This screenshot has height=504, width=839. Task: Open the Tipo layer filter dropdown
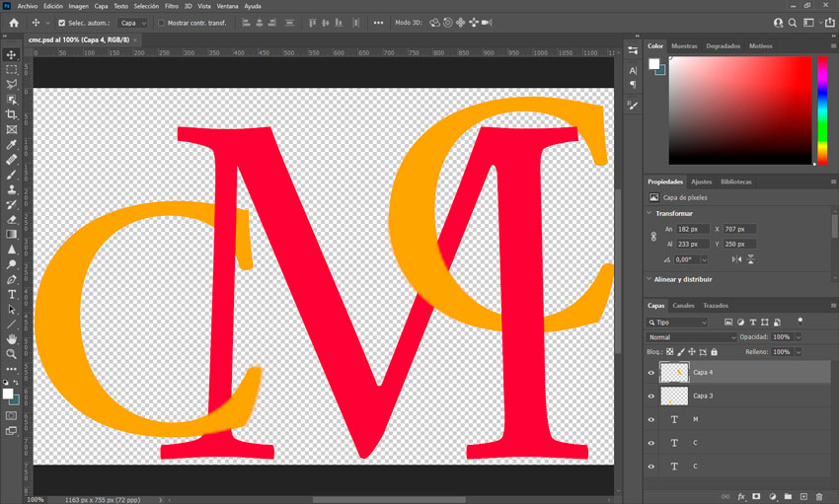tap(677, 323)
